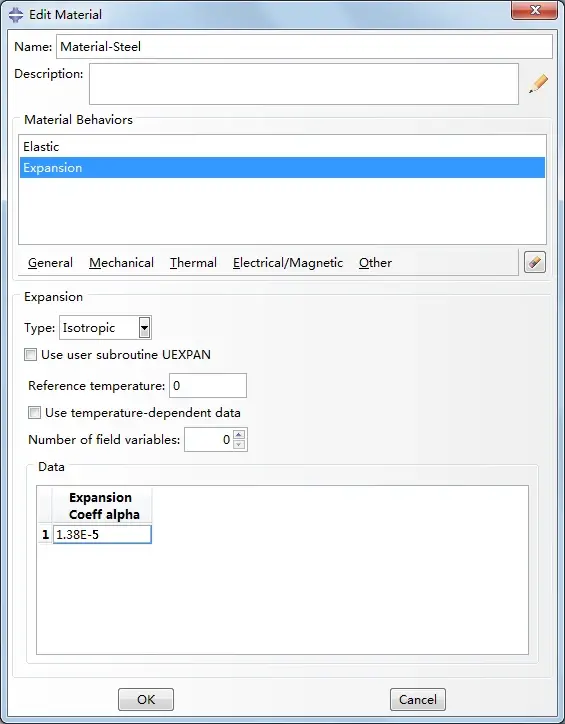Image resolution: width=565 pixels, height=724 pixels.
Task: Toggle Use temperature-dependent data checkbox
Action: point(35,412)
